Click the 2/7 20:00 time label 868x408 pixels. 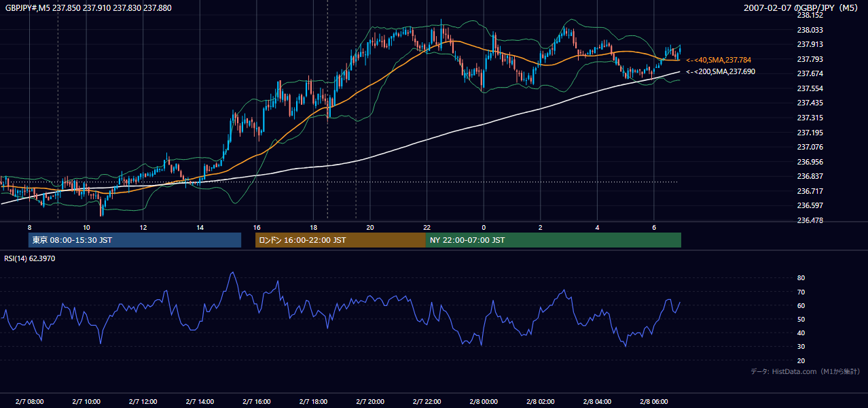[x=369, y=402]
